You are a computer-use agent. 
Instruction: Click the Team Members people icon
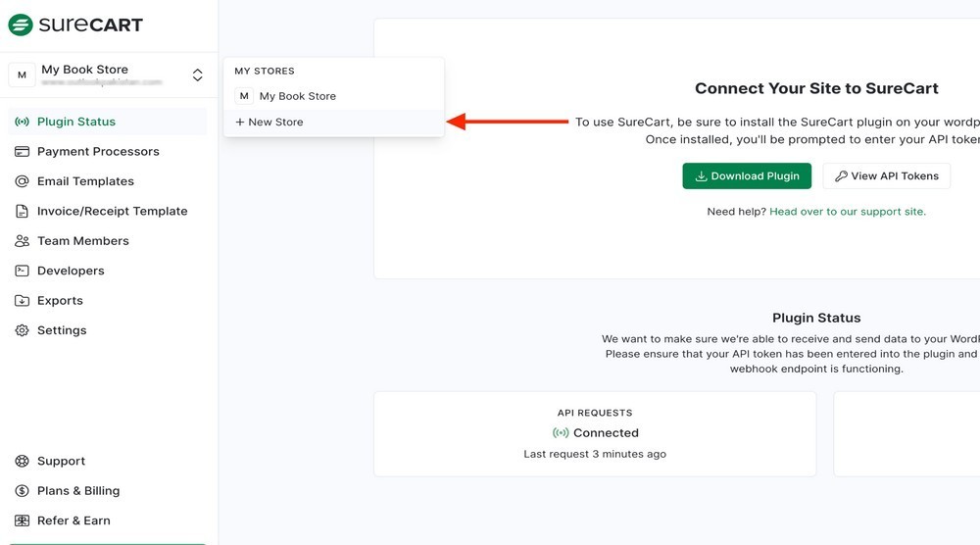[x=22, y=240]
